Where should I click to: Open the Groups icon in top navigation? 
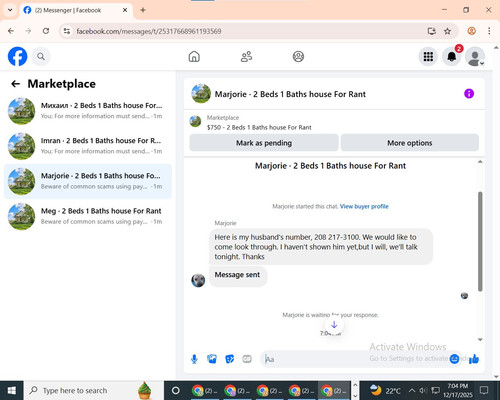tap(298, 56)
